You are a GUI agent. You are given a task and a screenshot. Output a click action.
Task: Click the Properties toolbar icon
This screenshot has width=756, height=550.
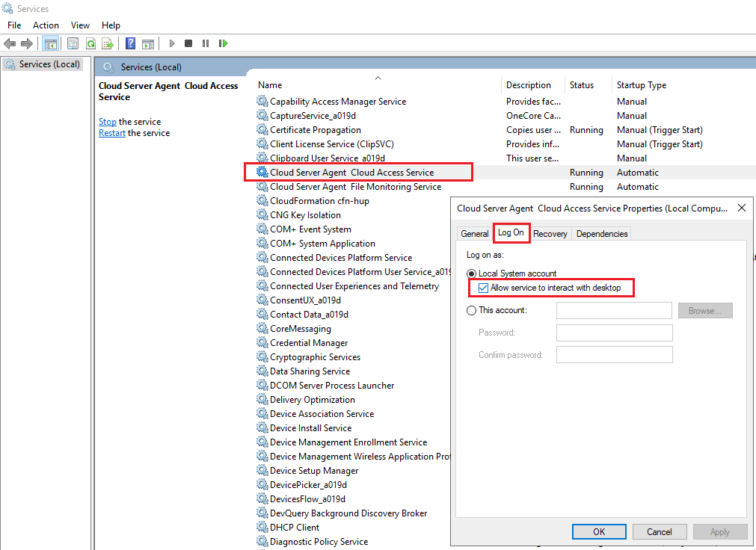pos(73,44)
